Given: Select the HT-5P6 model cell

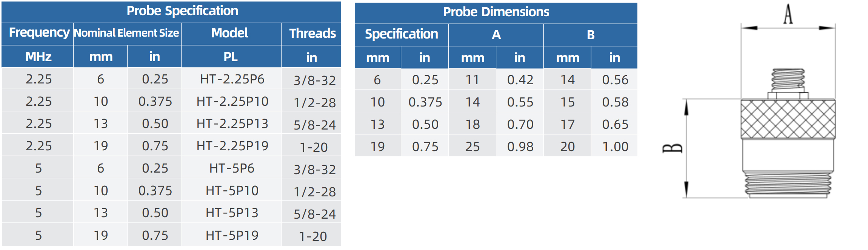Looking at the screenshot, I should (232, 168).
